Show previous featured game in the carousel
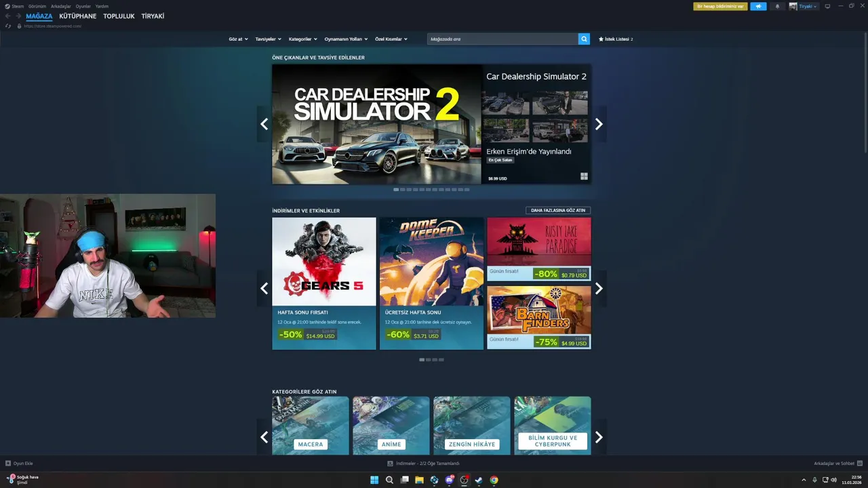Viewport: 868px width, 488px height. [264, 124]
